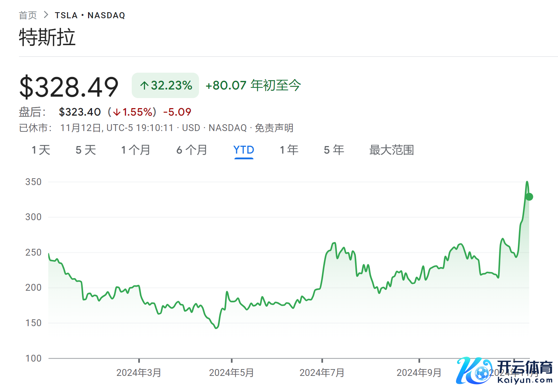Click the 首页 breadcrumb link
This screenshot has width=558, height=392.
click(28, 15)
